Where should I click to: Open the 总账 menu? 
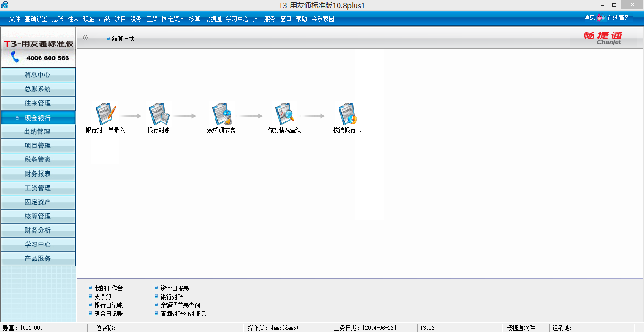(58, 19)
